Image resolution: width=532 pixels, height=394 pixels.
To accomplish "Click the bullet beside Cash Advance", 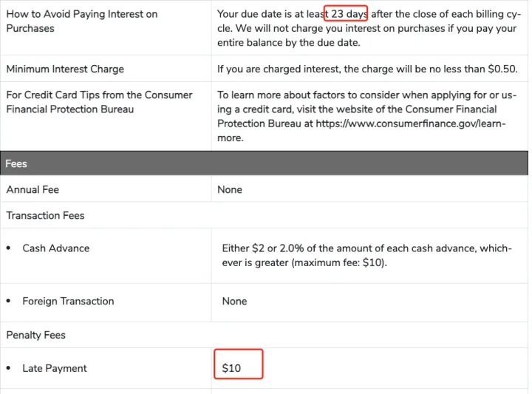I will coord(8,248).
